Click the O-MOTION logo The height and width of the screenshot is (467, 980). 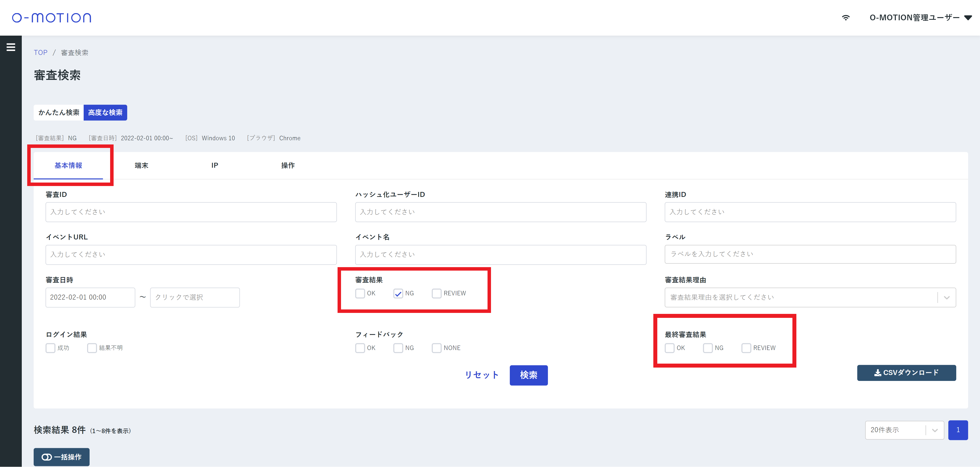click(x=52, y=18)
